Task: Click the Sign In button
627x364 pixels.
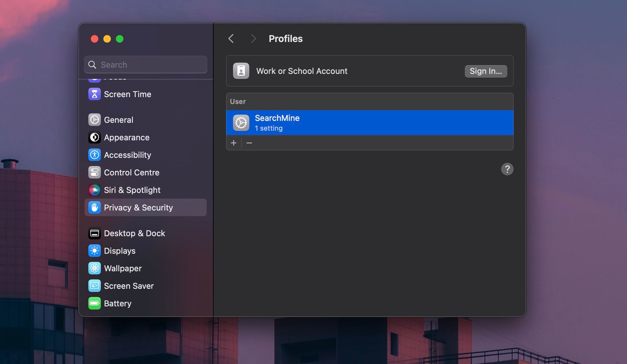Action: [486, 71]
